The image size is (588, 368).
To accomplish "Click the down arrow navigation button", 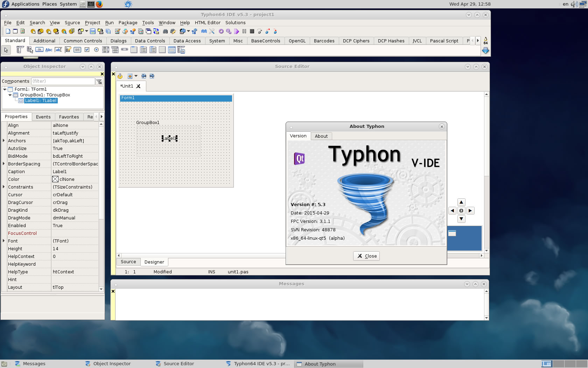I will 461,219.
